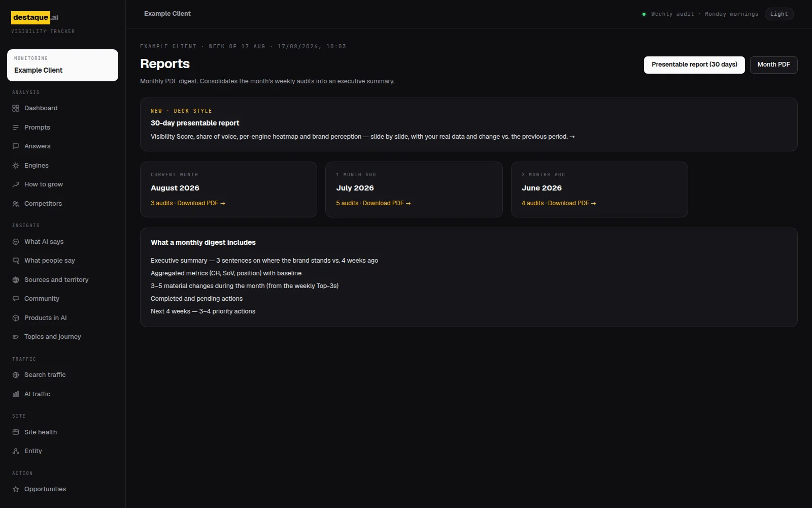
Task: Open the Answers section
Action: point(62,146)
